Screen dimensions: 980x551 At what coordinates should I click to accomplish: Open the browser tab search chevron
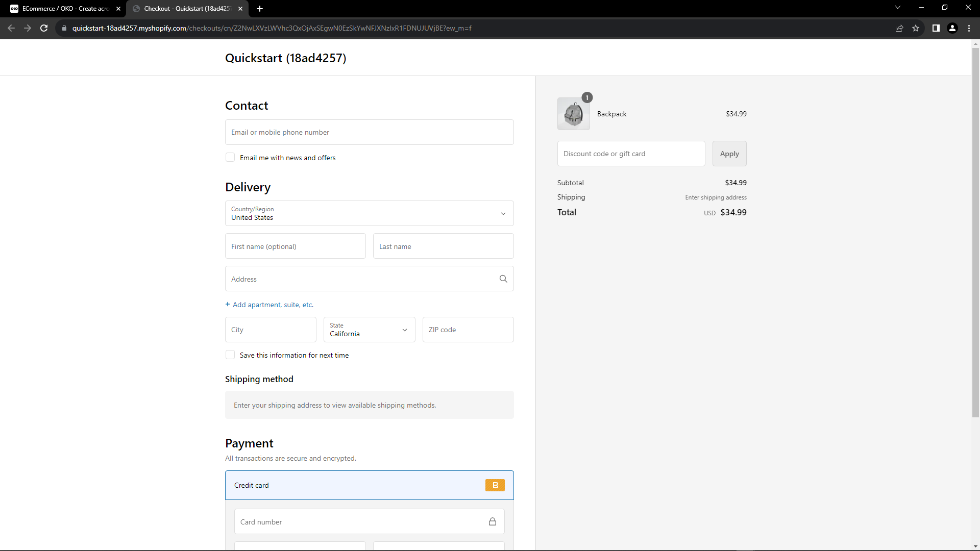pyautogui.click(x=897, y=7)
